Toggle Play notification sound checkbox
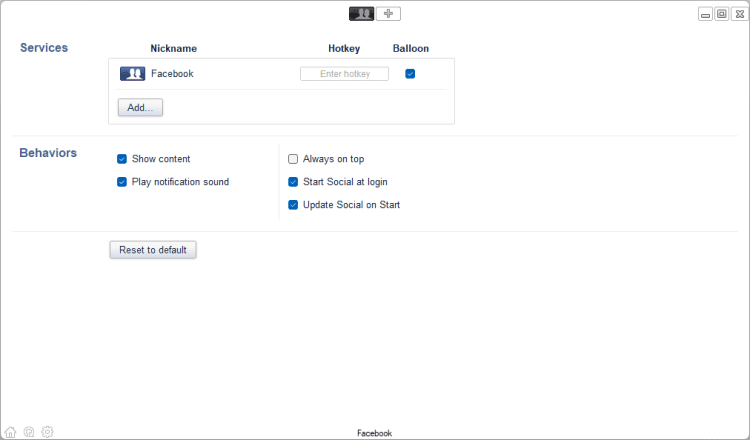Screen dimensions: 750x440 (122, 182)
